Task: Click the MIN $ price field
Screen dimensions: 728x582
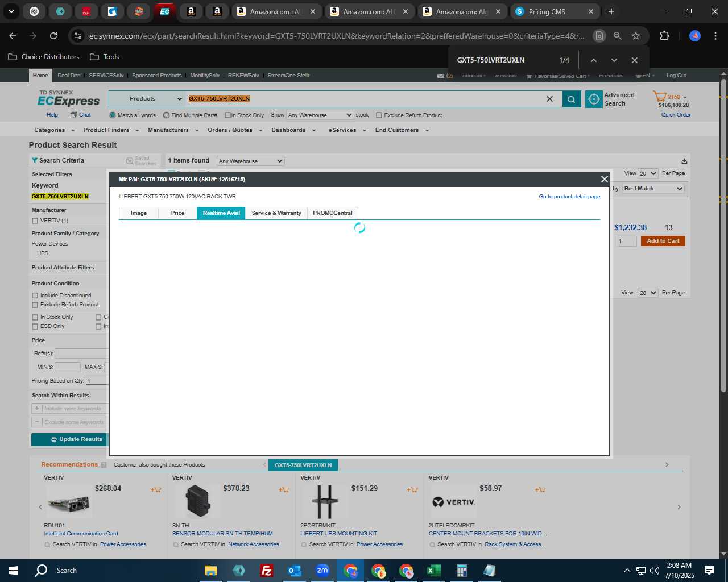Action: (x=68, y=367)
